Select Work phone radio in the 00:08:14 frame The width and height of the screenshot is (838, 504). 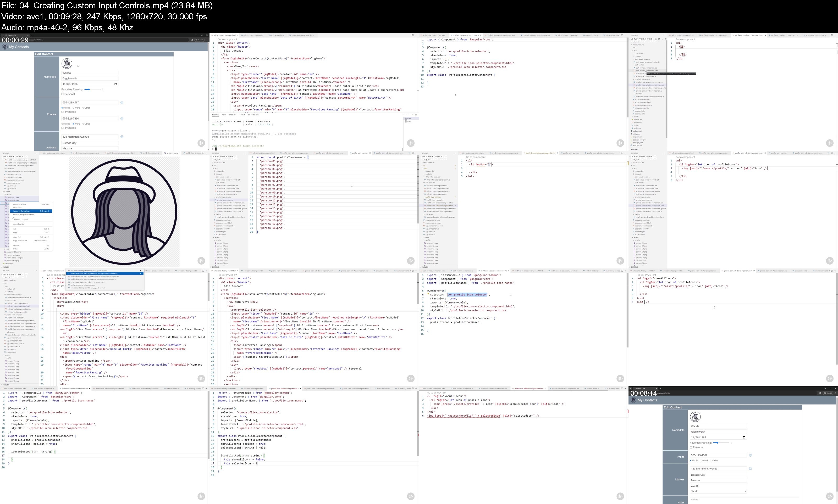click(702, 461)
